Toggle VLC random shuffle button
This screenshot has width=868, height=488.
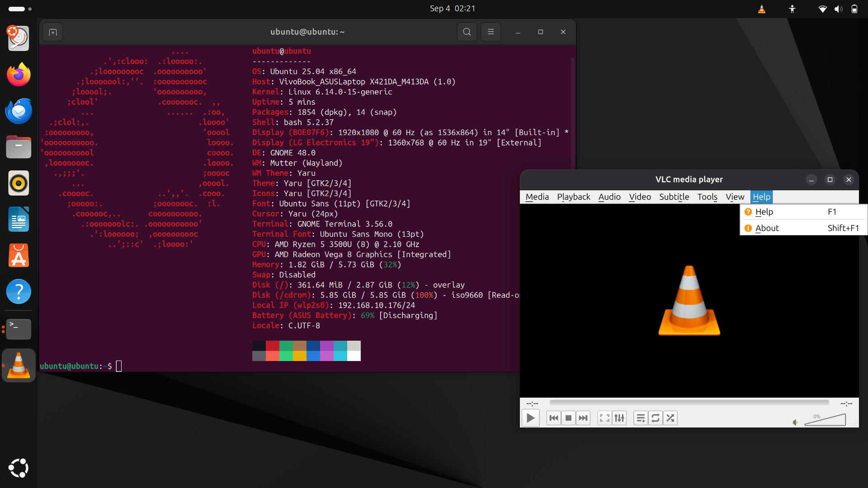670,418
